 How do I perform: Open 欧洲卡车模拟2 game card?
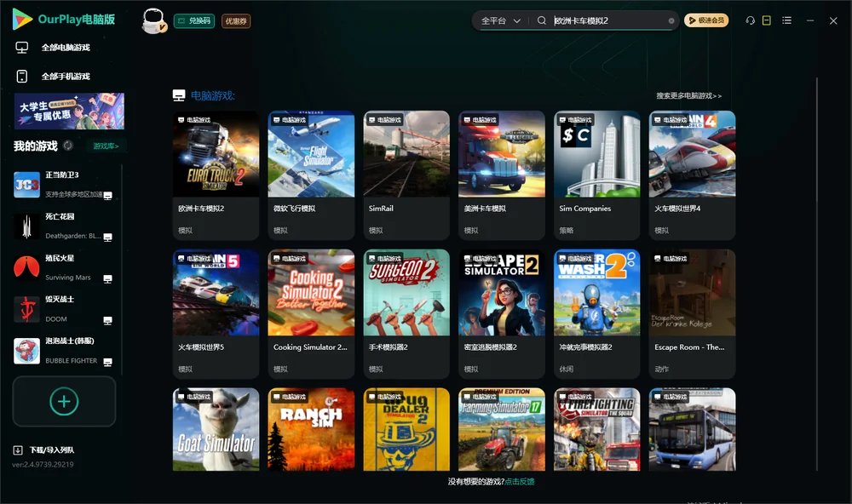click(x=216, y=175)
